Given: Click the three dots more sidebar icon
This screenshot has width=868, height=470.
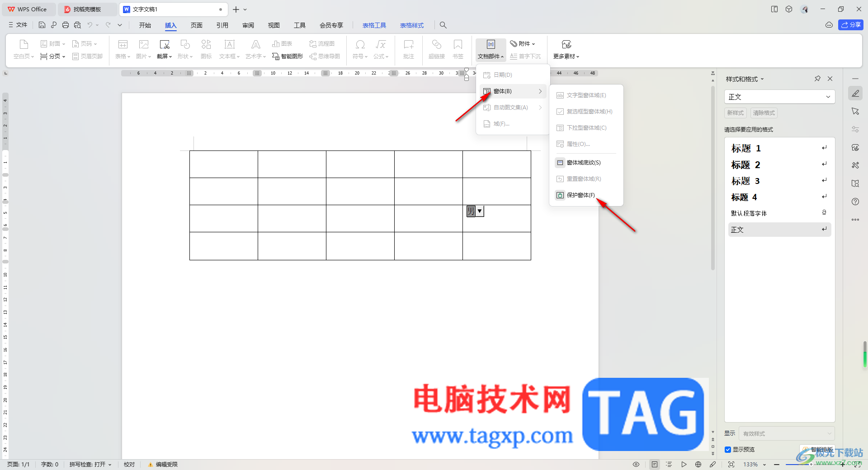Looking at the screenshot, I should click(x=855, y=220).
